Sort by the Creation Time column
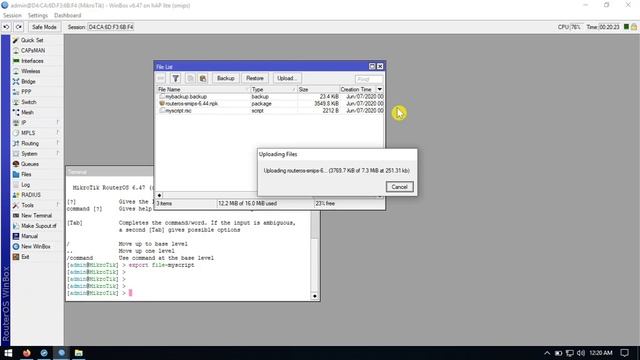 [x=358, y=89]
